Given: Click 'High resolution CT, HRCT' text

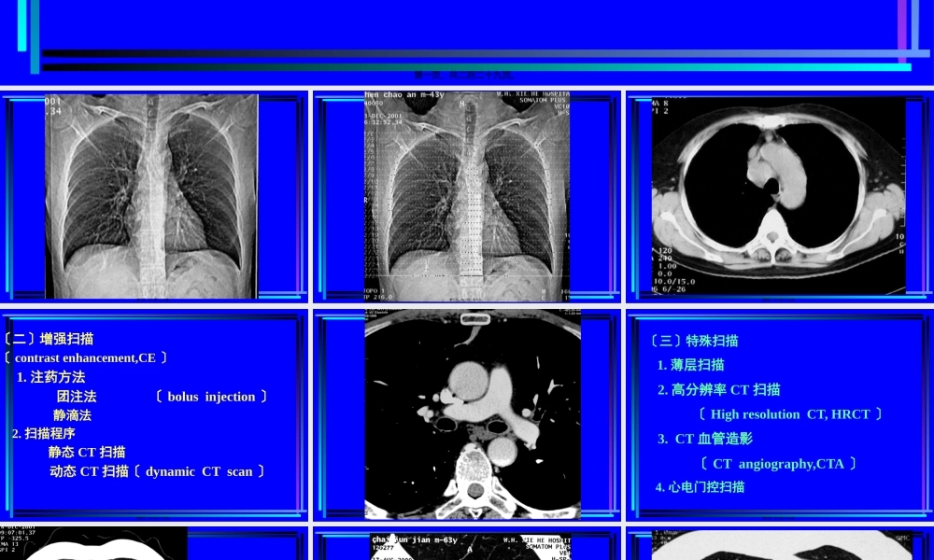Looking at the screenshot, I should point(790,414).
